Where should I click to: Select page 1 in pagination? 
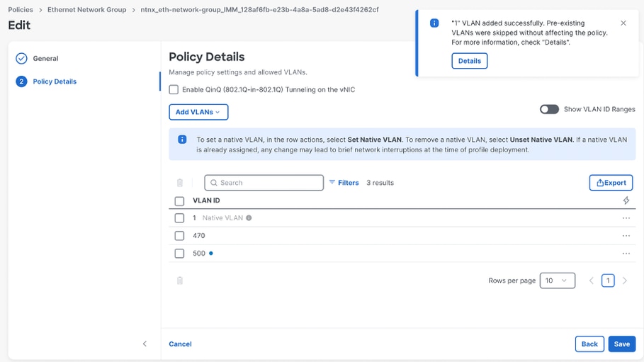608,281
